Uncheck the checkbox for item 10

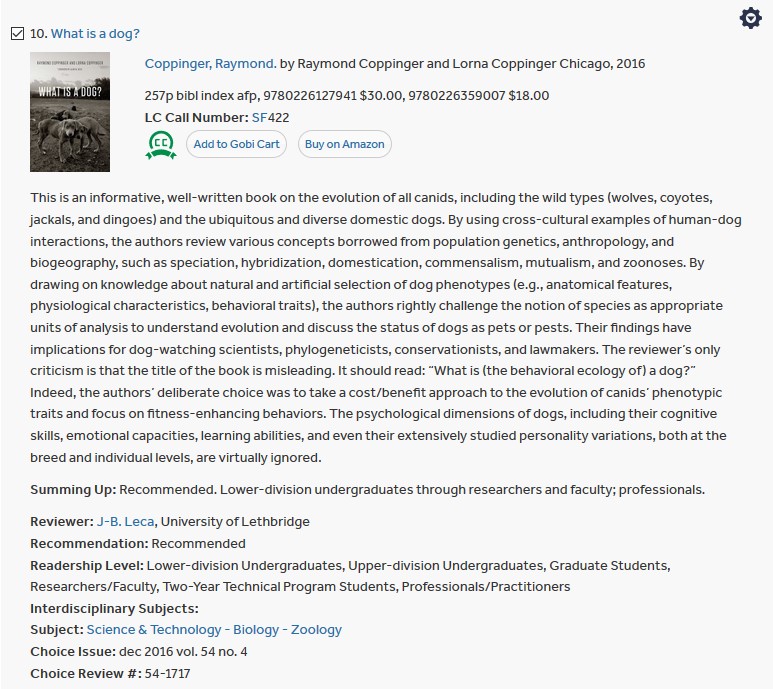tap(17, 34)
